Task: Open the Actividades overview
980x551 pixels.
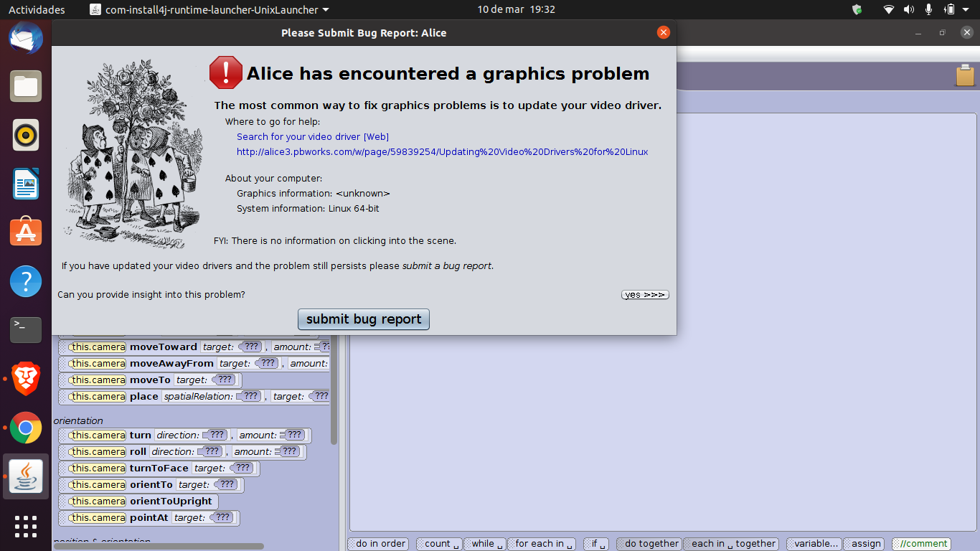Action: pyautogui.click(x=37, y=9)
